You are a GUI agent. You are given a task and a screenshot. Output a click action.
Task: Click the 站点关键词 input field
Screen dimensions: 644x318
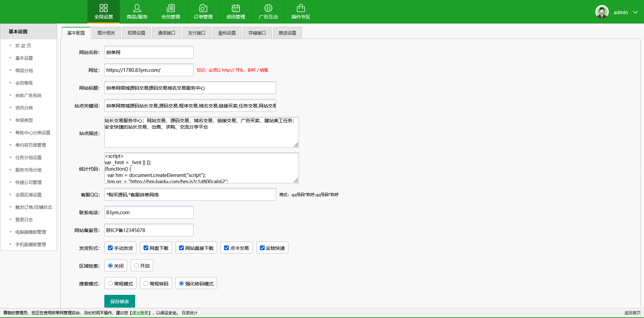pos(190,105)
